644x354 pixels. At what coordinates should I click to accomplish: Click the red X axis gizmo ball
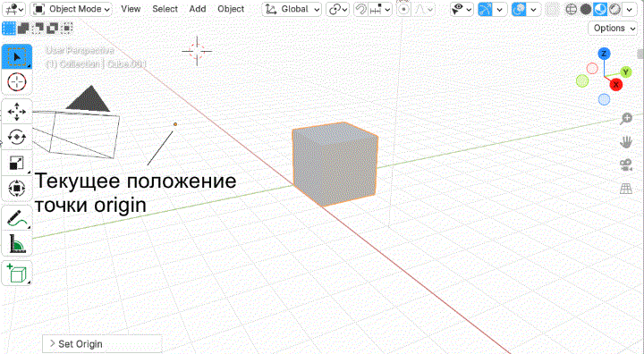(615, 85)
